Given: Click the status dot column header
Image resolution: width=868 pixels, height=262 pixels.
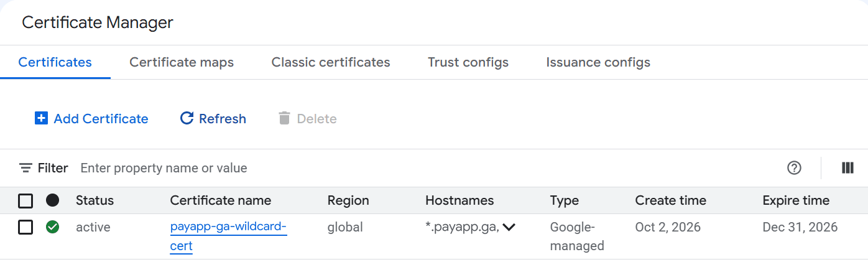Looking at the screenshot, I should click(53, 200).
